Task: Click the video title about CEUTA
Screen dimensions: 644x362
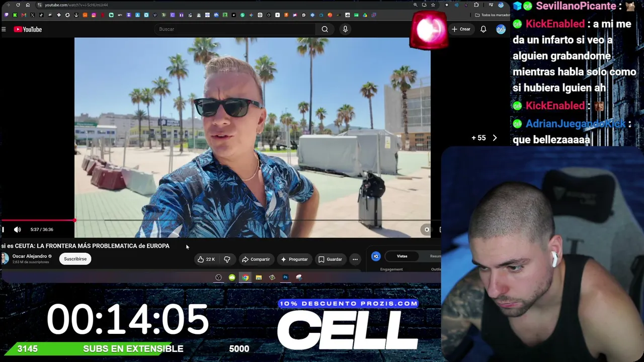Action: [85, 246]
